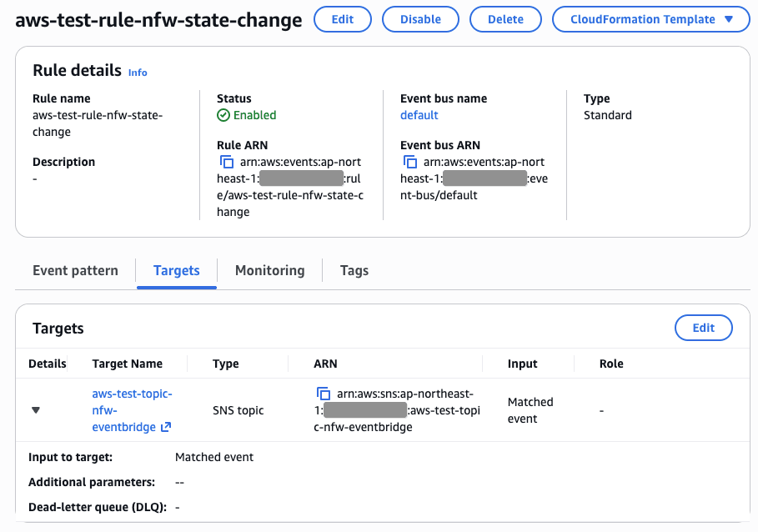Copy the Rule ARN with copy icon
The width and height of the screenshot is (758, 532).
point(227,162)
